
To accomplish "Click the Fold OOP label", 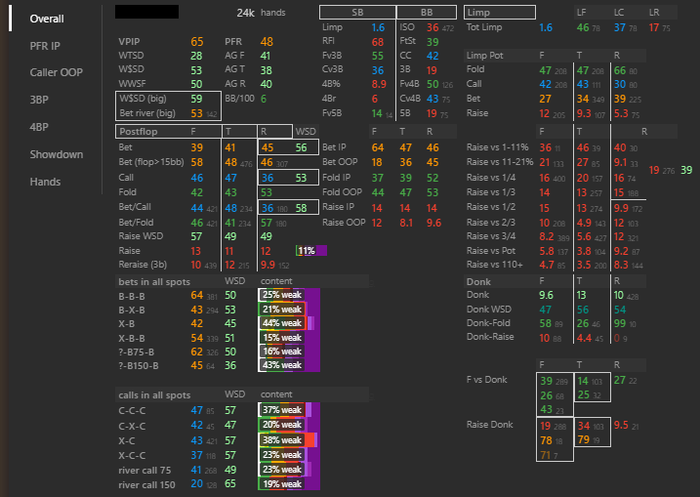I will click(x=342, y=192).
